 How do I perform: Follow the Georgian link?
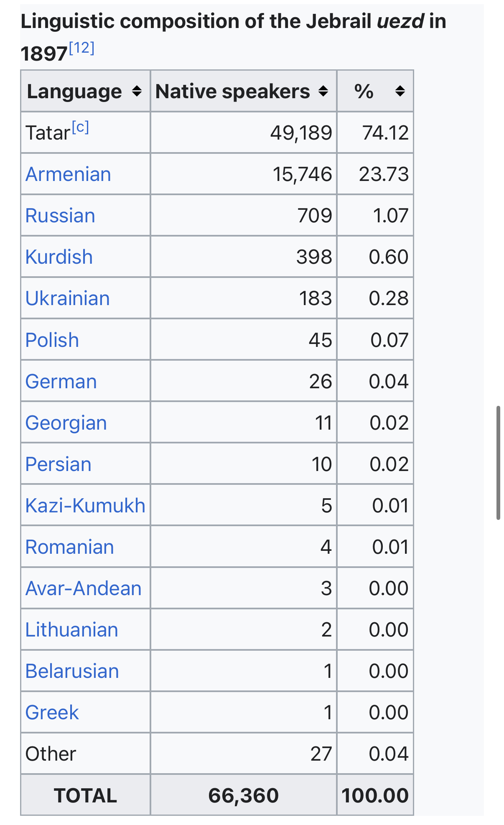(x=66, y=423)
